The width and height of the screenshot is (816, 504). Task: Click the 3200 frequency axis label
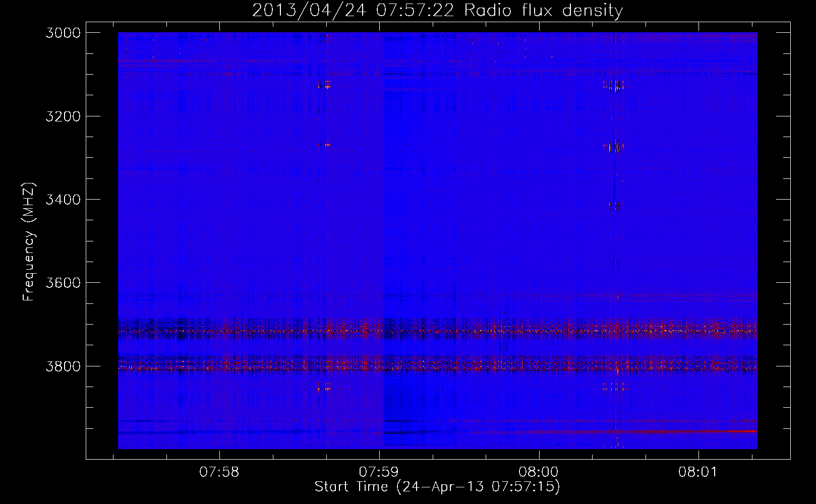63,116
